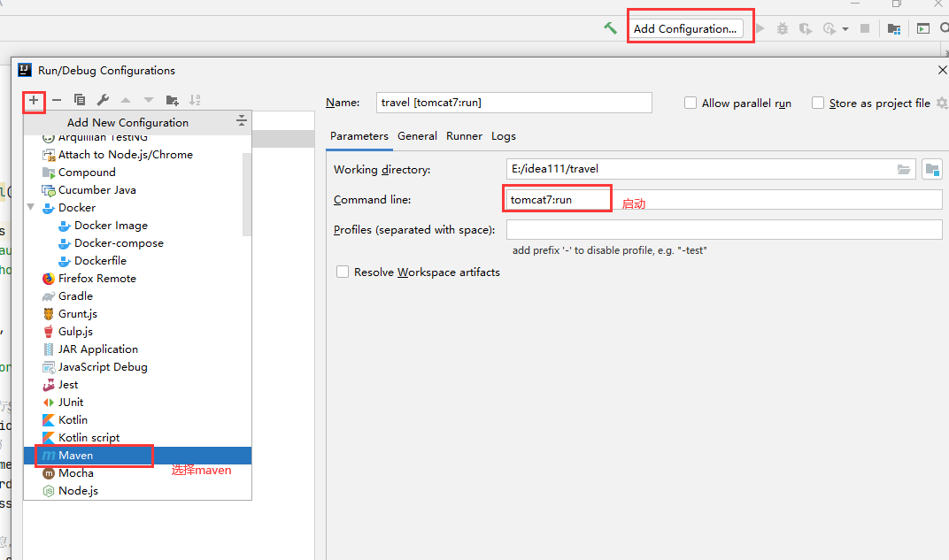Click the minus Remove Configuration icon
The height and width of the screenshot is (560, 949).
tap(57, 100)
